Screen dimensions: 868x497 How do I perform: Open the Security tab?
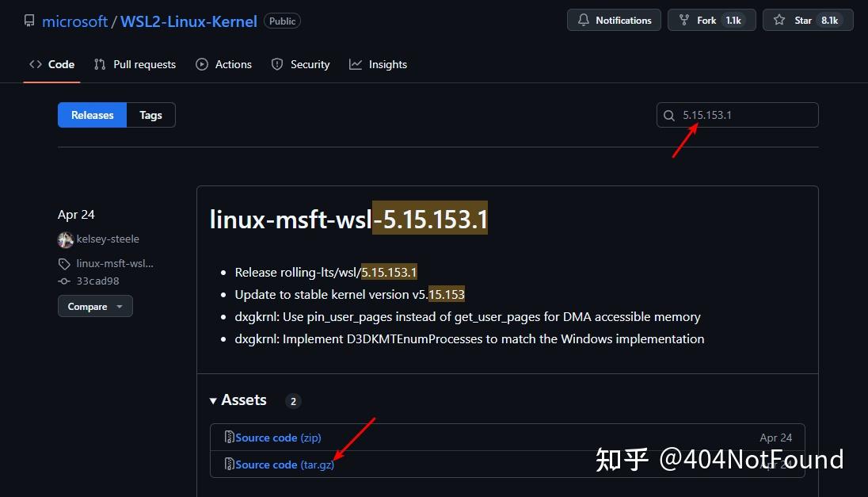coord(301,64)
